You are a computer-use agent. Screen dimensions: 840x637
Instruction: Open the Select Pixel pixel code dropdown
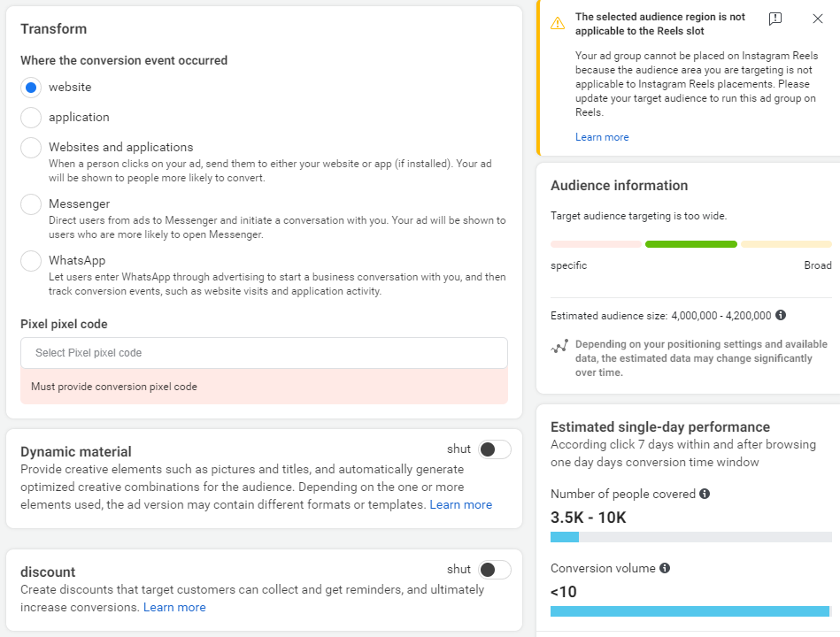tap(264, 353)
